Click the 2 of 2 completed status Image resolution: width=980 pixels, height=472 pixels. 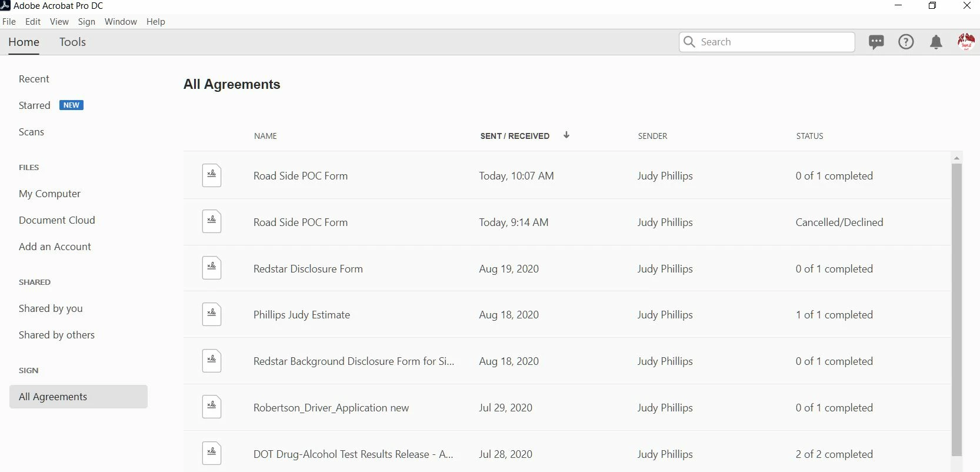834,454
